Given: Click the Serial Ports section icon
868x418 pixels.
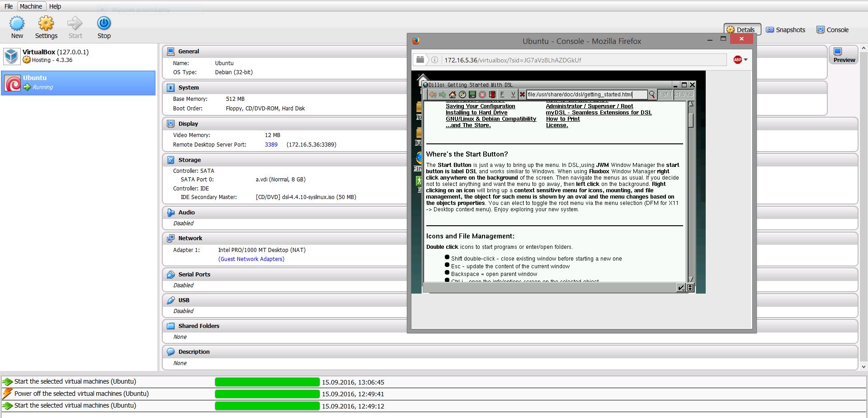Looking at the screenshot, I should [170, 274].
